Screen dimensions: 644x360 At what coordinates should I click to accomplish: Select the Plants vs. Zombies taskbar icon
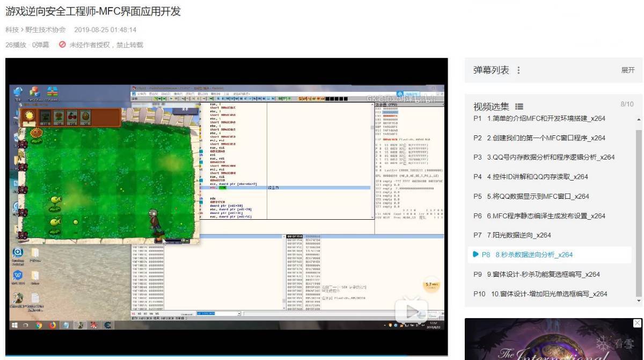tap(80, 325)
